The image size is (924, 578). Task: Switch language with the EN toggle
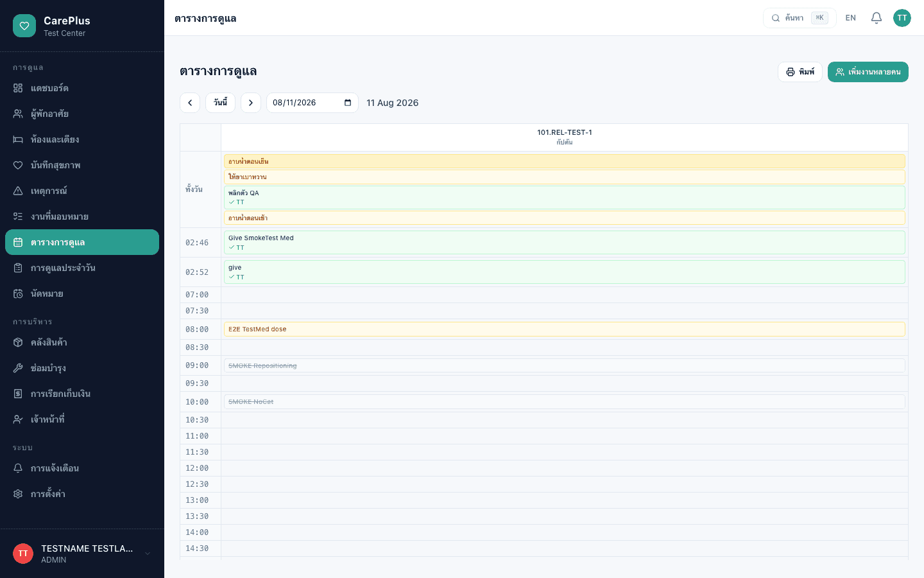tap(851, 18)
